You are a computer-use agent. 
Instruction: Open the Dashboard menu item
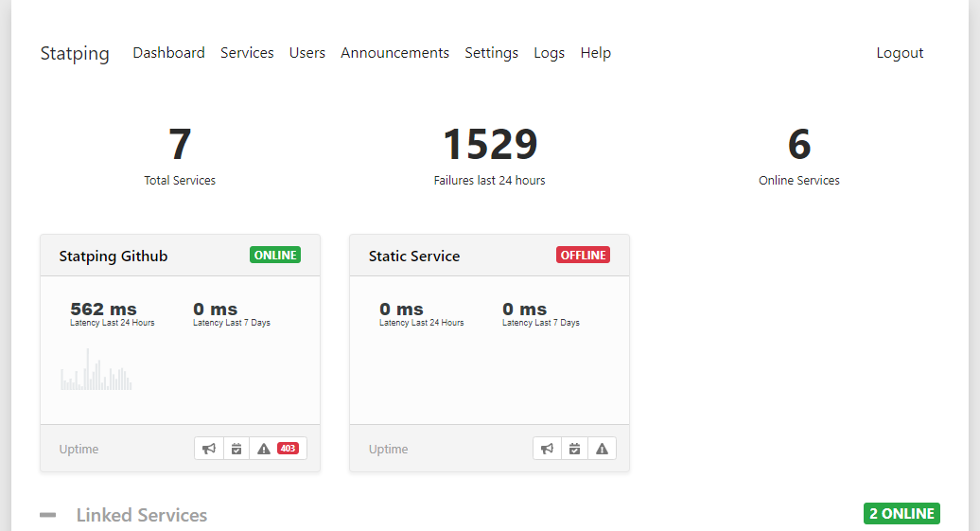(168, 53)
